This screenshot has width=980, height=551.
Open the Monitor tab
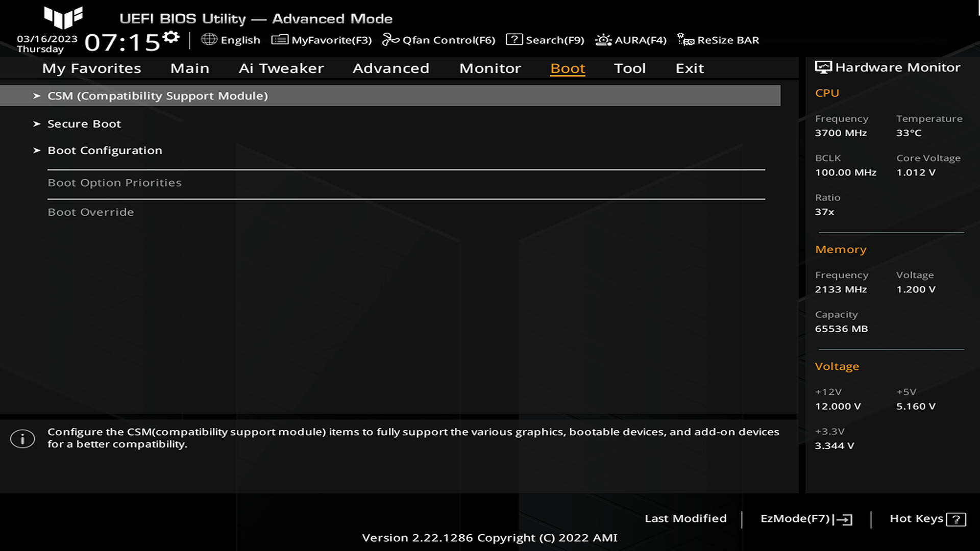point(490,68)
